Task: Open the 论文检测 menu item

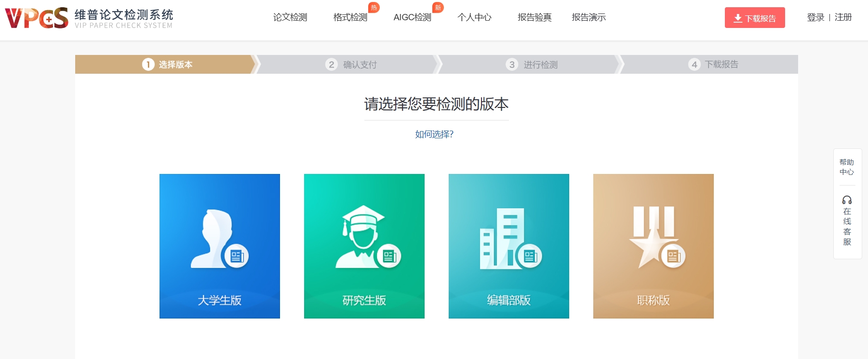Action: pos(290,17)
